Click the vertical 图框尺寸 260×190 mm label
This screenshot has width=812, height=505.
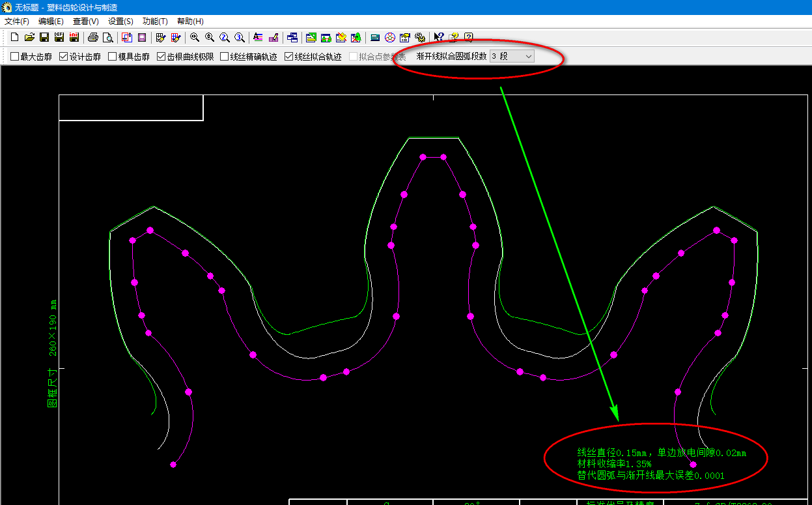click(x=53, y=353)
